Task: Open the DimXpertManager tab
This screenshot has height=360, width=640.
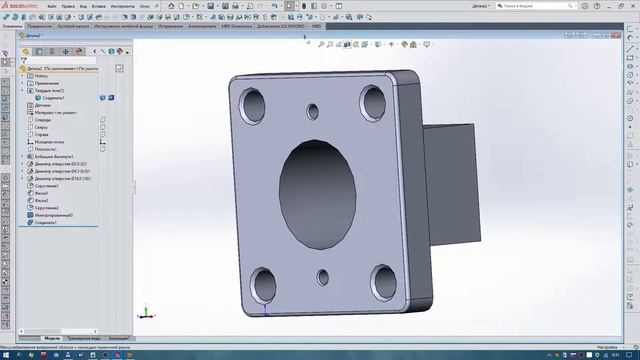Action: [65, 51]
